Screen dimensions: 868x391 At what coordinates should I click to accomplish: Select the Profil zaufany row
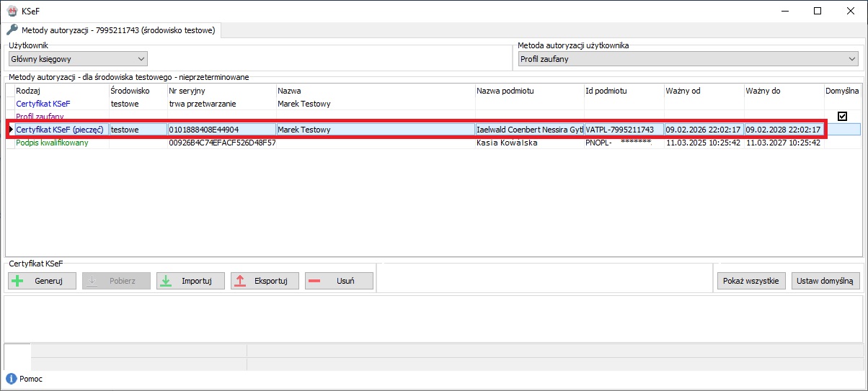pyautogui.click(x=40, y=116)
